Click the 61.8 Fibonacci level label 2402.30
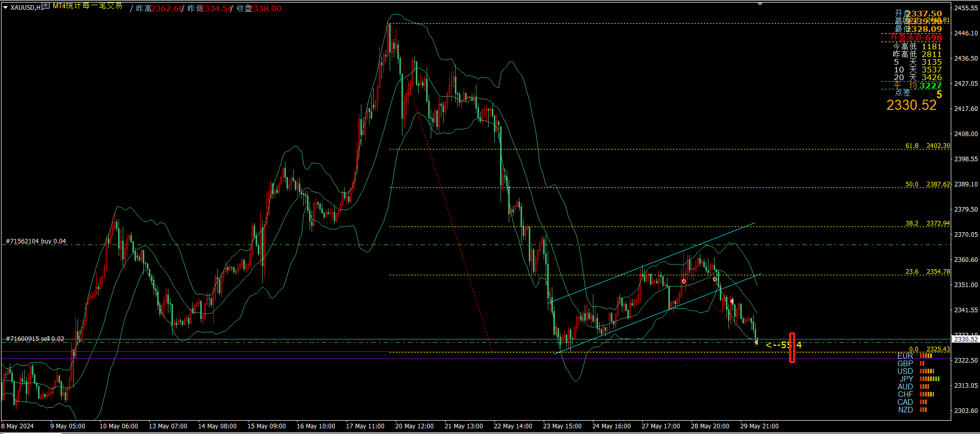 [x=928, y=146]
